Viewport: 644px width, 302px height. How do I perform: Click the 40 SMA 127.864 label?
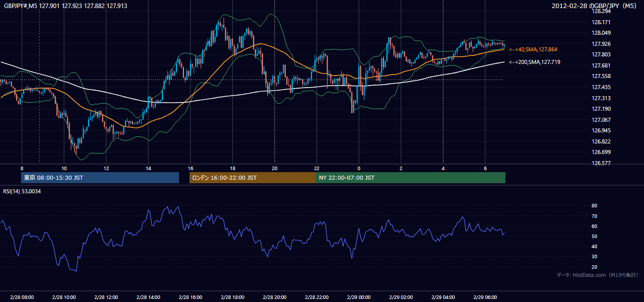pyautogui.click(x=533, y=49)
